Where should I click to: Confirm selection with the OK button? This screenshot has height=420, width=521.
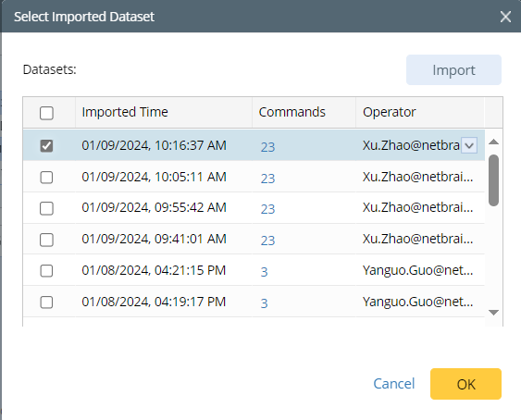[465, 384]
